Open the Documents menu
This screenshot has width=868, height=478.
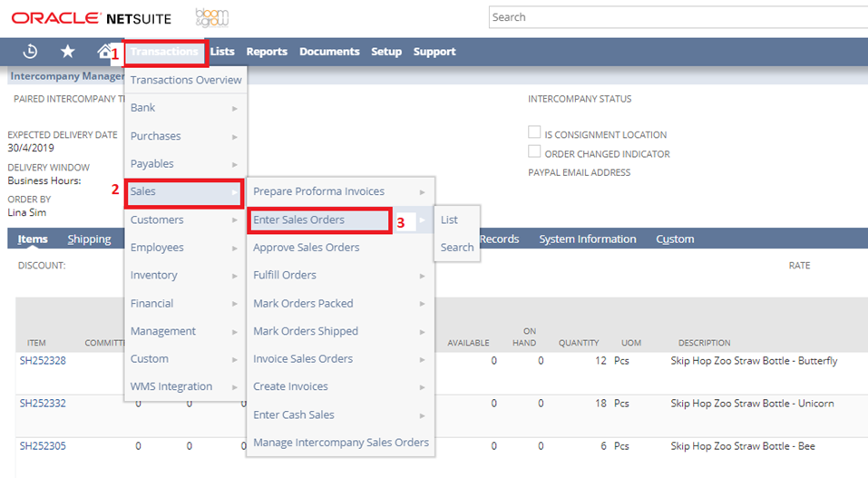coord(329,52)
